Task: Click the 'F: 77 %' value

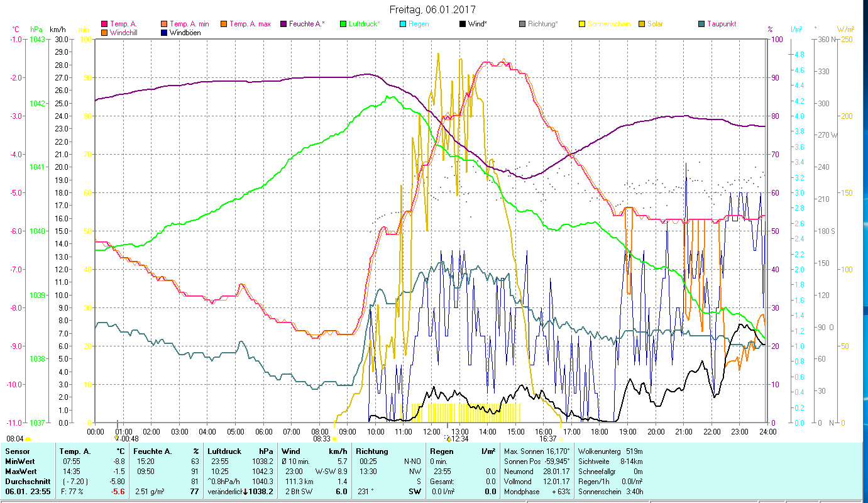Action: [73, 491]
